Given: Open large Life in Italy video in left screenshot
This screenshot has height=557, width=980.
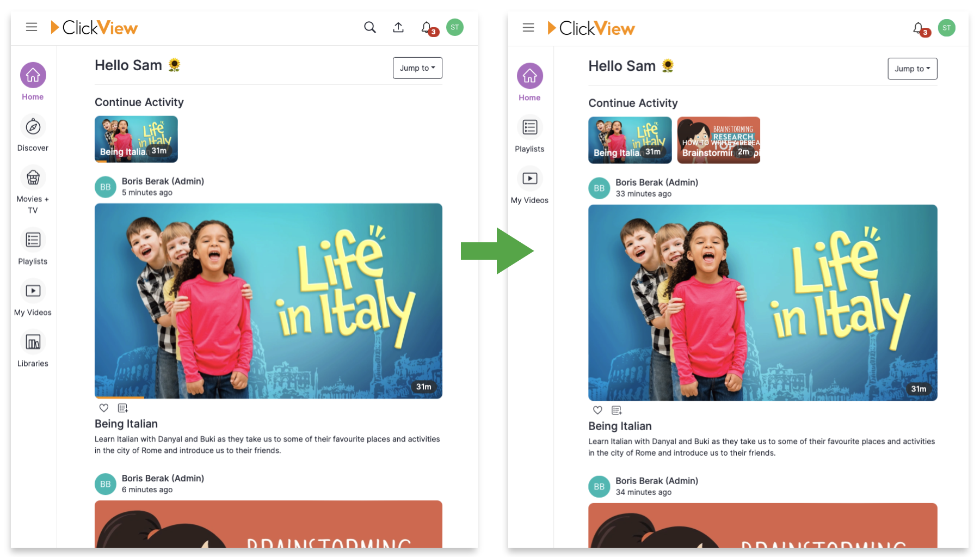Looking at the screenshot, I should [268, 301].
